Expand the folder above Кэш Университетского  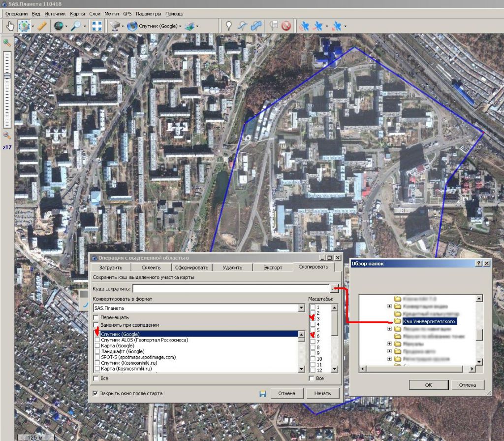pos(390,306)
